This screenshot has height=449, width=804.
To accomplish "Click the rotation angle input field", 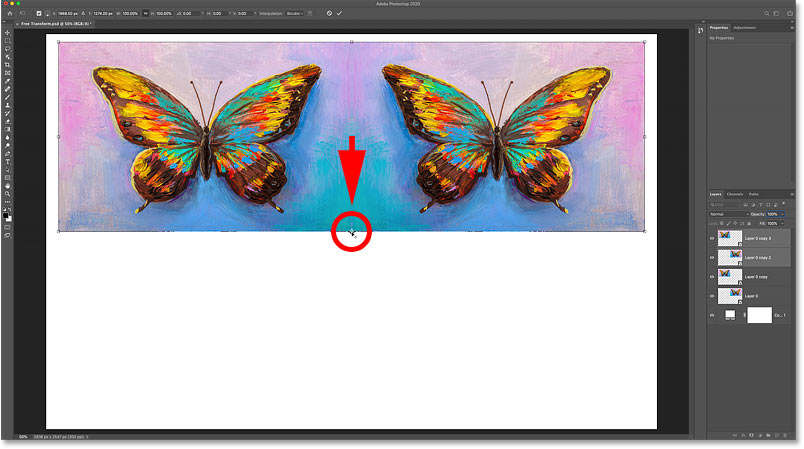I will [x=191, y=13].
